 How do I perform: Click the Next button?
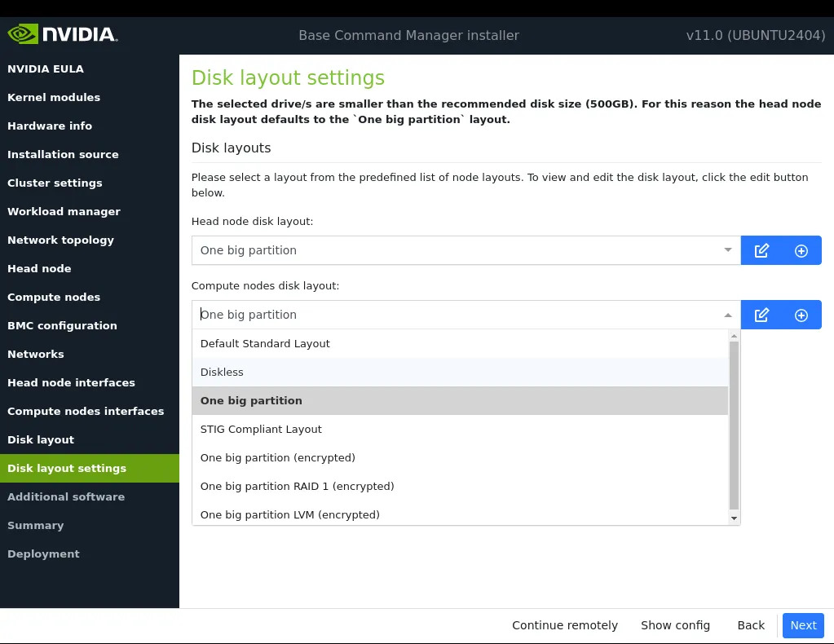pos(803,625)
